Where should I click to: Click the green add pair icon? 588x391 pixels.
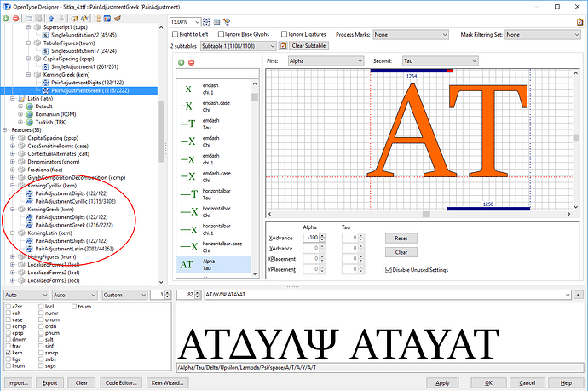pos(181,62)
